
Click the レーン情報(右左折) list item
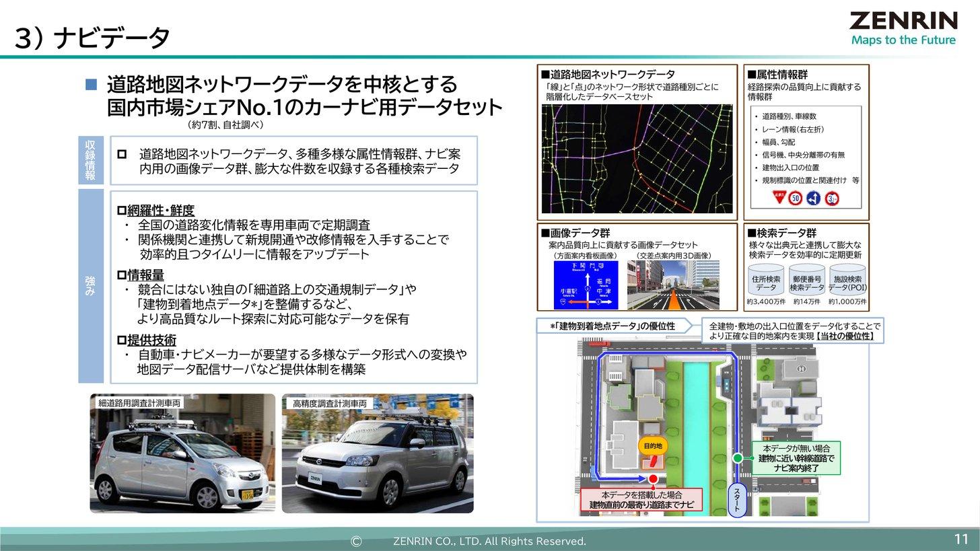pyautogui.click(x=793, y=129)
